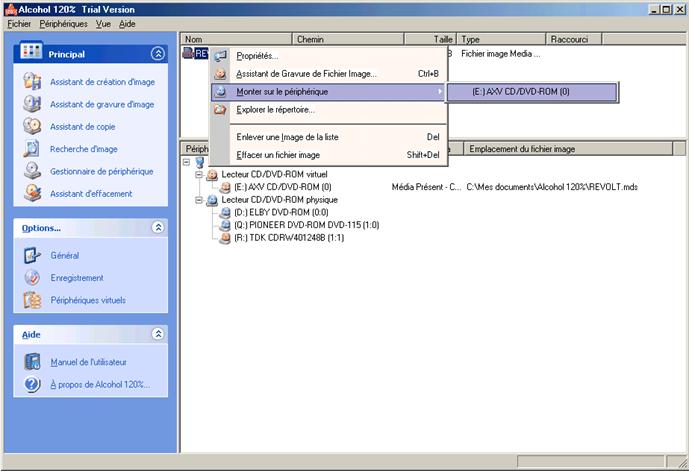This screenshot has height=471, width=689.
Task: Sort by the Raccourci column header
Action: coord(574,39)
